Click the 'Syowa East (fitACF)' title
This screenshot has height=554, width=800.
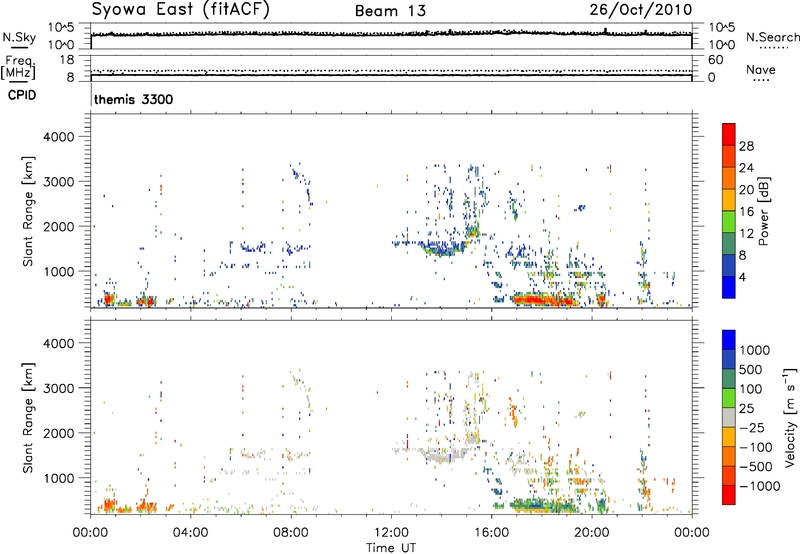(x=180, y=9)
